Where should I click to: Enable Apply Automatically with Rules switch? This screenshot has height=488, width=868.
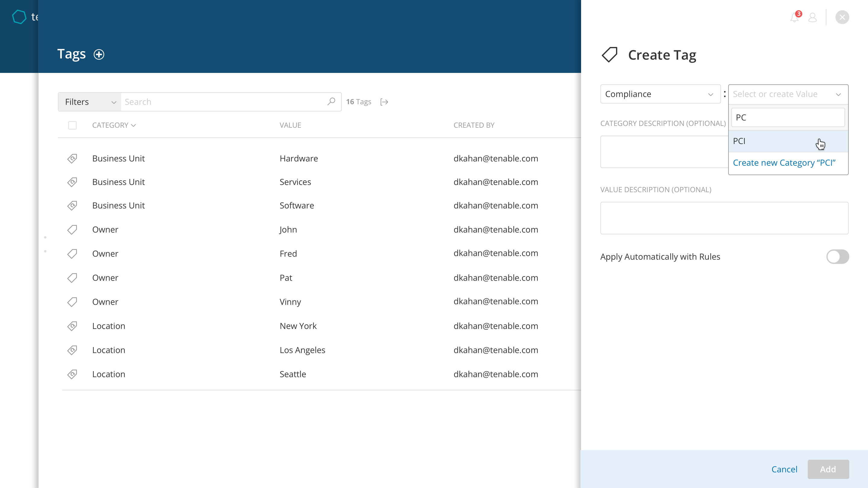tap(837, 257)
